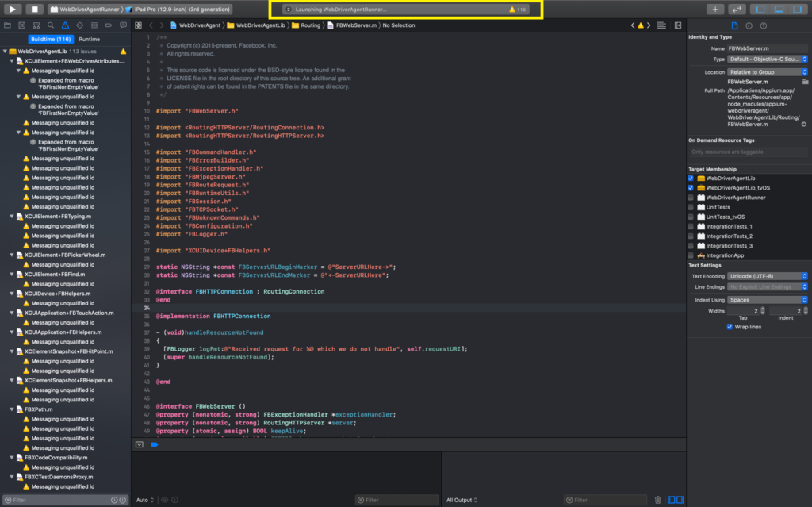The image size is (812, 507).
Task: Click the Run (play) button
Action: [x=13, y=9]
